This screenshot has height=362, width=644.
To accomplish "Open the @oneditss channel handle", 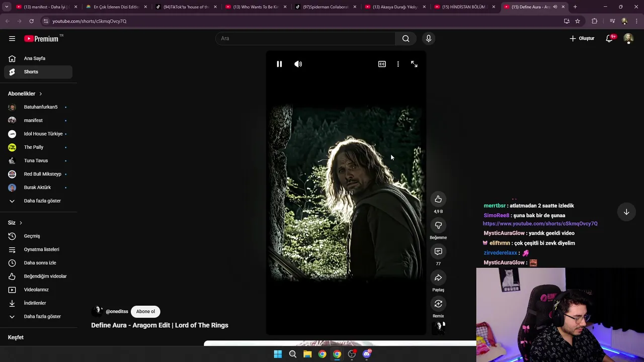I will coord(117,312).
